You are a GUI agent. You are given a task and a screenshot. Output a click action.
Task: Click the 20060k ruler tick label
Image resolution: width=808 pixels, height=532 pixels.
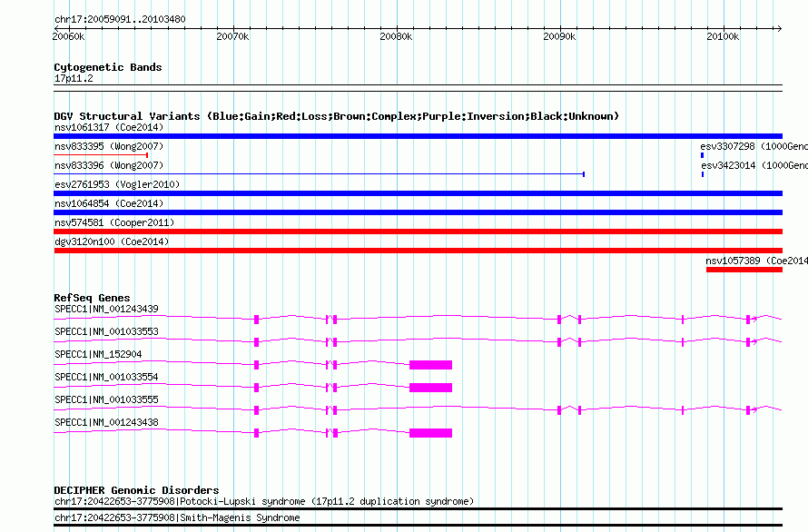click(x=68, y=36)
